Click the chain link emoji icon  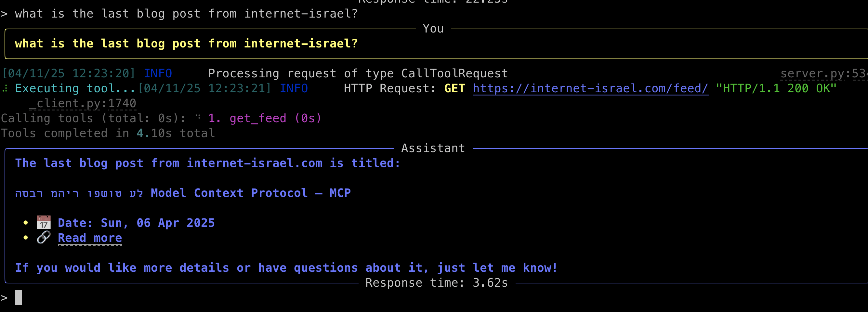pos(44,238)
